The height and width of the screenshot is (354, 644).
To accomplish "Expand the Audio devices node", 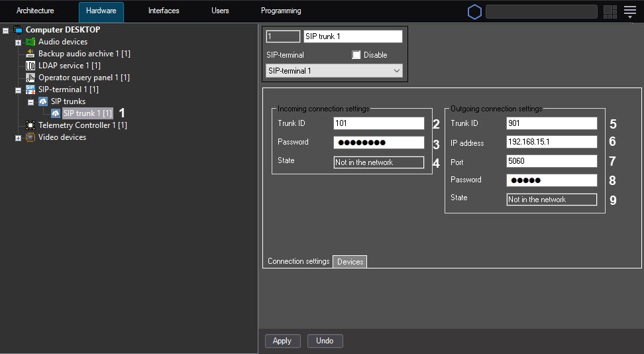I will [18, 42].
